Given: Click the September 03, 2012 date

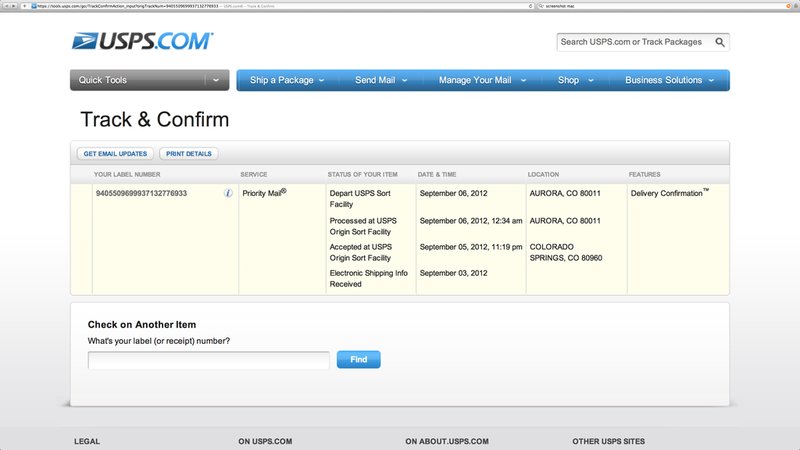Looking at the screenshot, I should click(454, 273).
